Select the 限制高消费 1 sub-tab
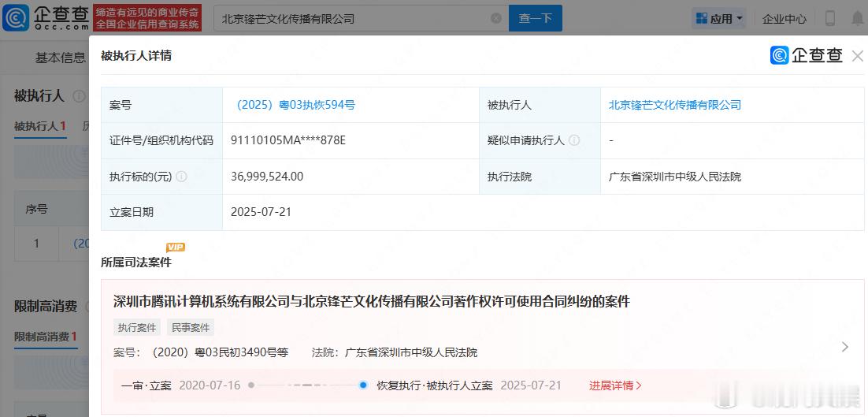The height and width of the screenshot is (417, 868). coord(46,336)
